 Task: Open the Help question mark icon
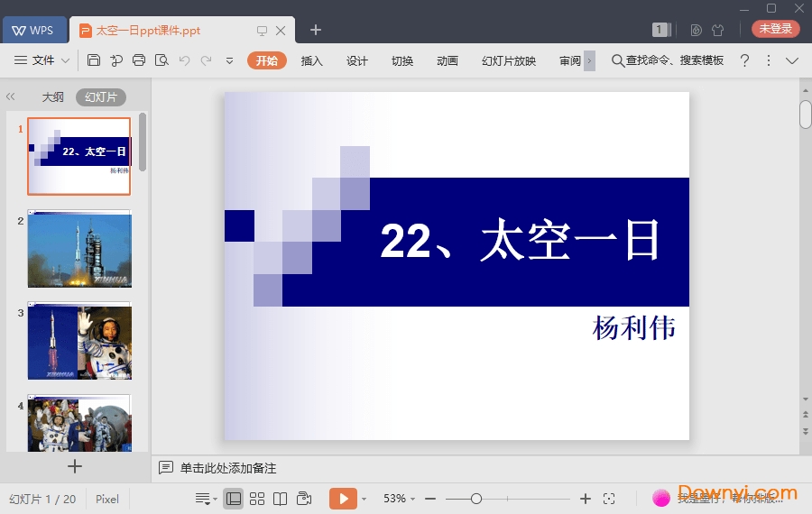coord(744,60)
